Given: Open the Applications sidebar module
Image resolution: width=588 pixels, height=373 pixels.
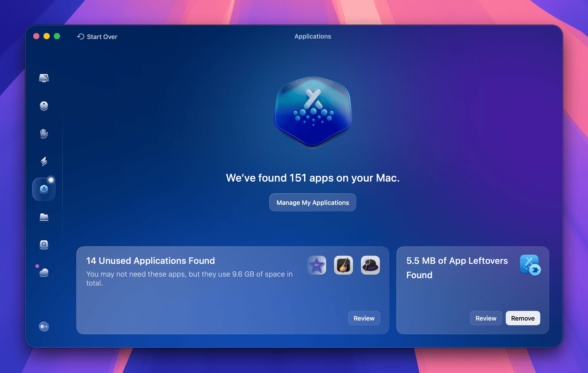Looking at the screenshot, I should 44,189.
